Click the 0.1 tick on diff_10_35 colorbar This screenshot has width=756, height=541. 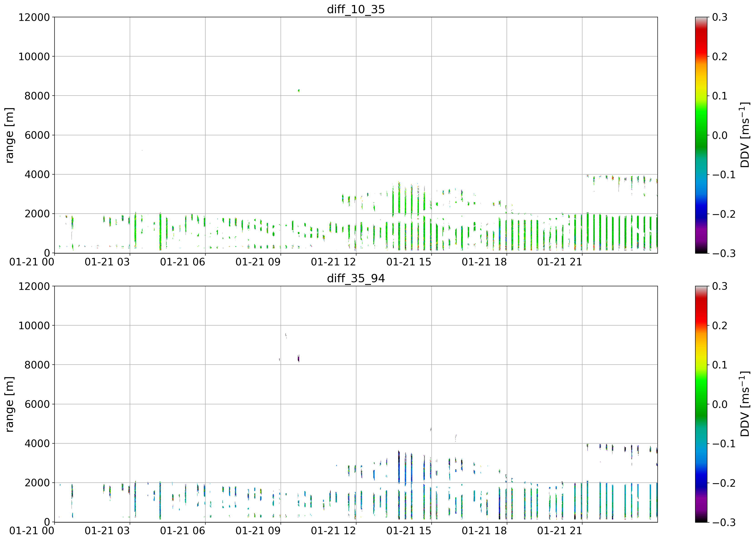pos(720,96)
